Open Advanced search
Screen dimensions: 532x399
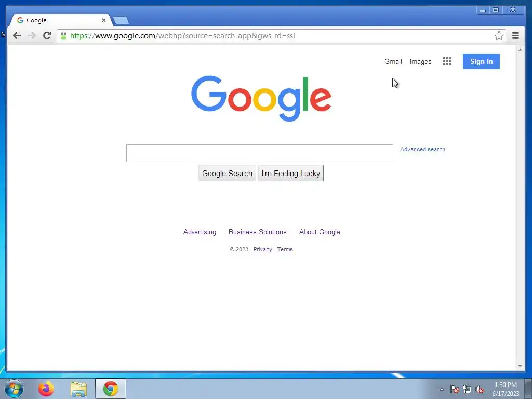[422, 149]
